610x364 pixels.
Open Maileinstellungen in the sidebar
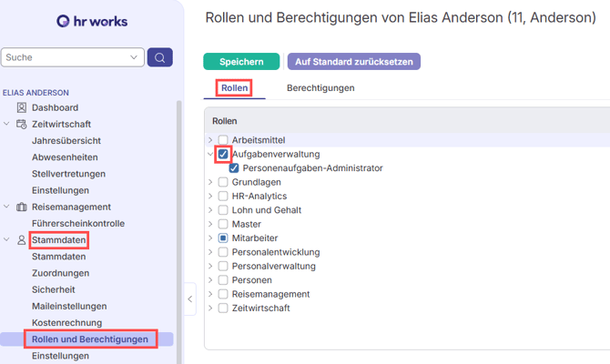[x=69, y=307]
